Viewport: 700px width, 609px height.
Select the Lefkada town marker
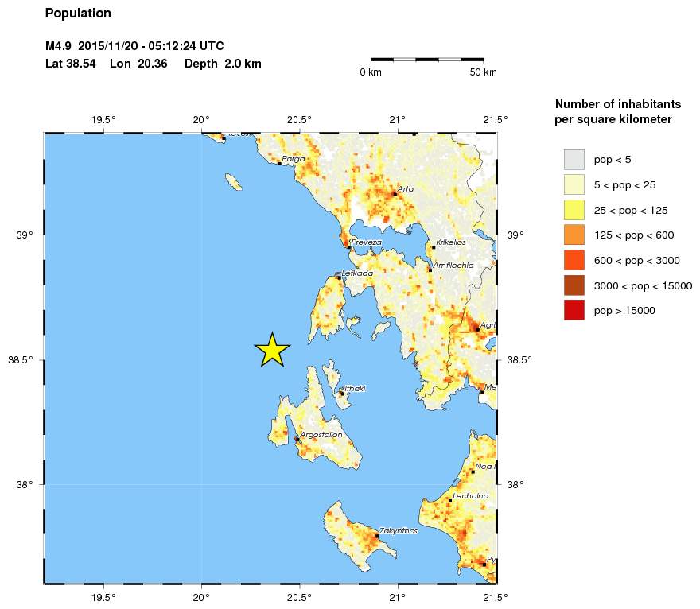pos(339,277)
